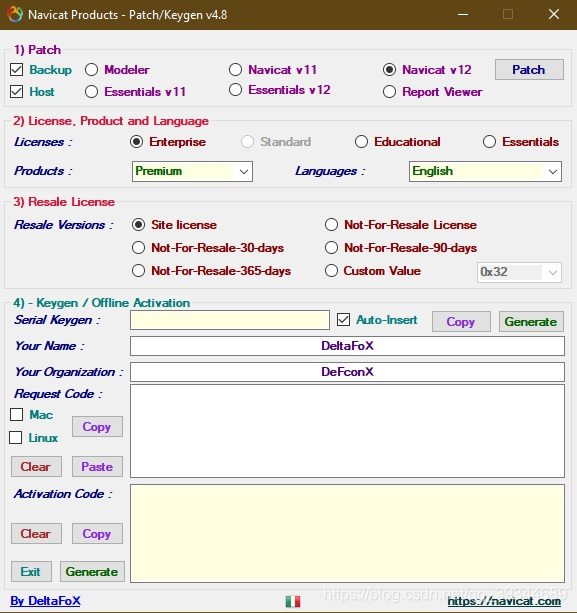Expand the Languages dropdown showing English

[485, 171]
